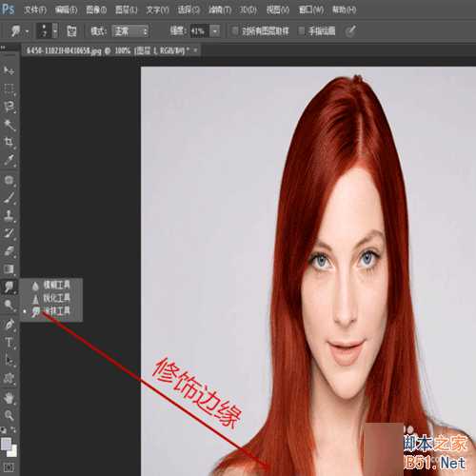Select the Eyedropper tool
476x476 pixels.
9,160
